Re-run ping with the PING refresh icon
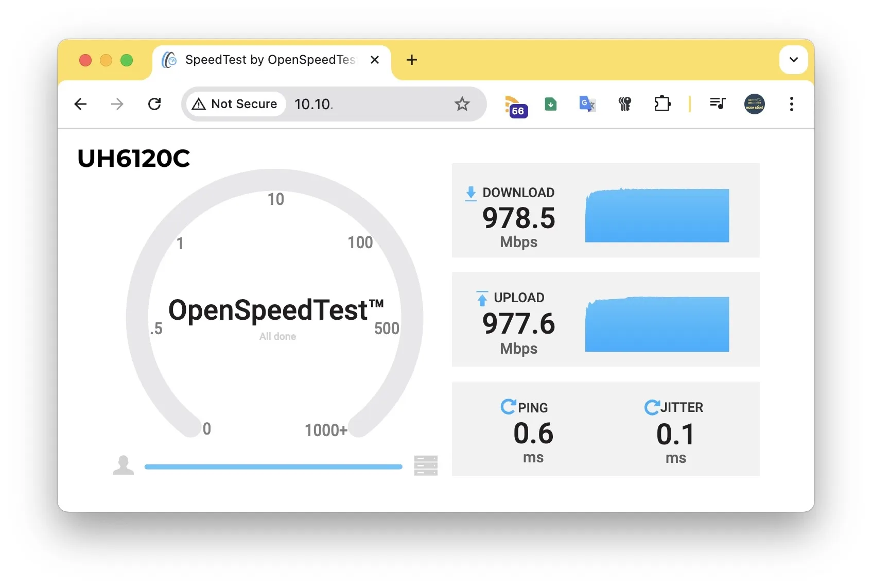Screen dimensions: 872x588 point(508,407)
